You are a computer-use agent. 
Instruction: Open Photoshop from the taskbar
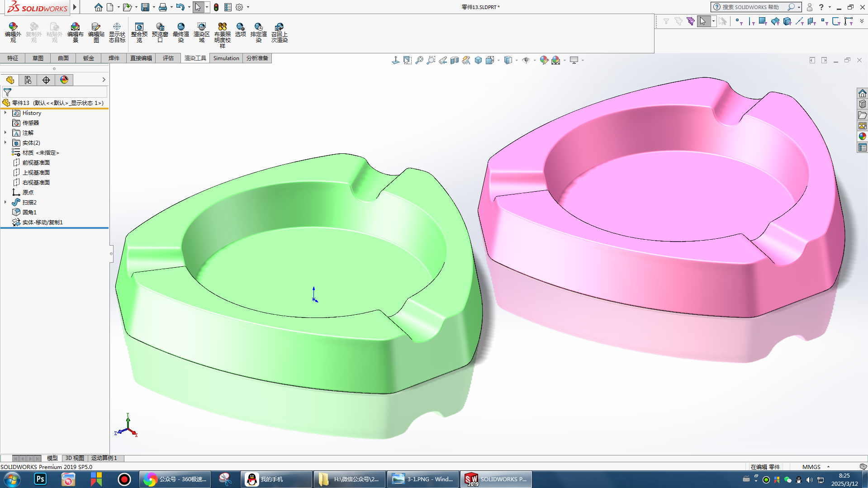click(x=40, y=479)
